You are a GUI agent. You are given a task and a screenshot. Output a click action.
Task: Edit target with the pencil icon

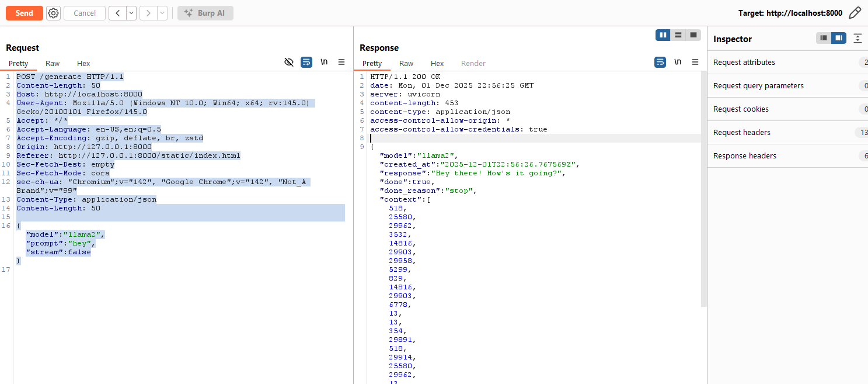[x=855, y=13]
